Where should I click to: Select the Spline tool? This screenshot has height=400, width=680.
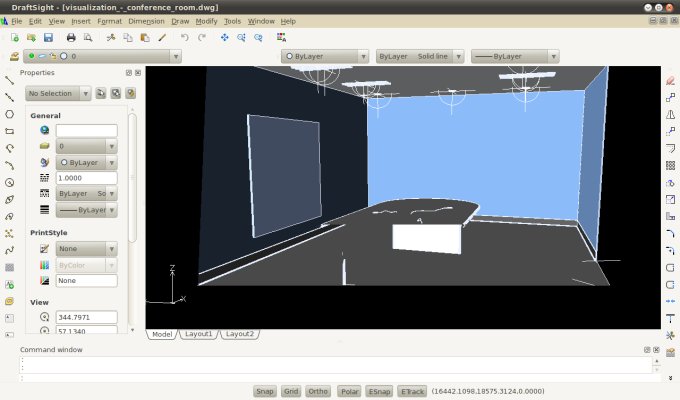[9, 250]
